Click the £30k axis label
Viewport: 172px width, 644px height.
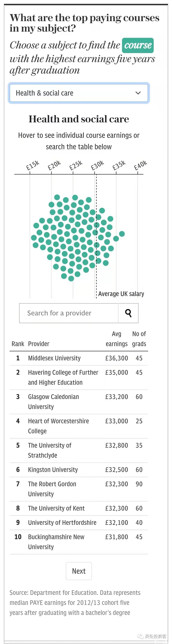coord(97,166)
